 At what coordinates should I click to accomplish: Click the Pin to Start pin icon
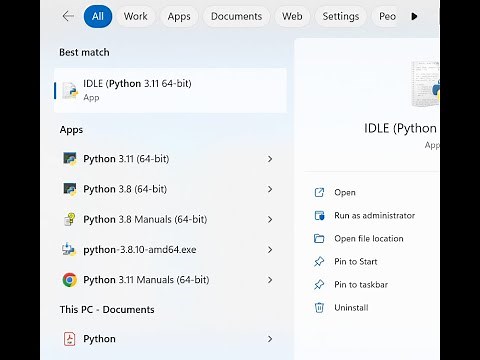(x=319, y=261)
